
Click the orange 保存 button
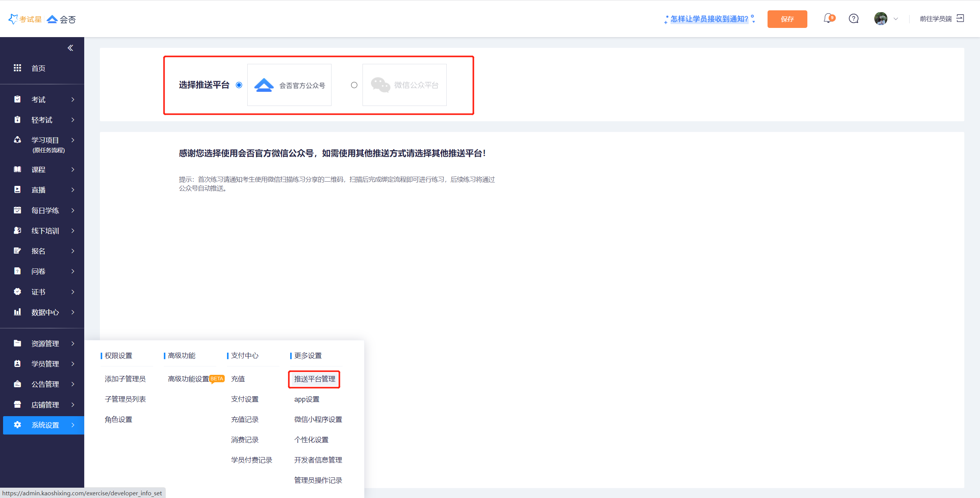point(787,19)
